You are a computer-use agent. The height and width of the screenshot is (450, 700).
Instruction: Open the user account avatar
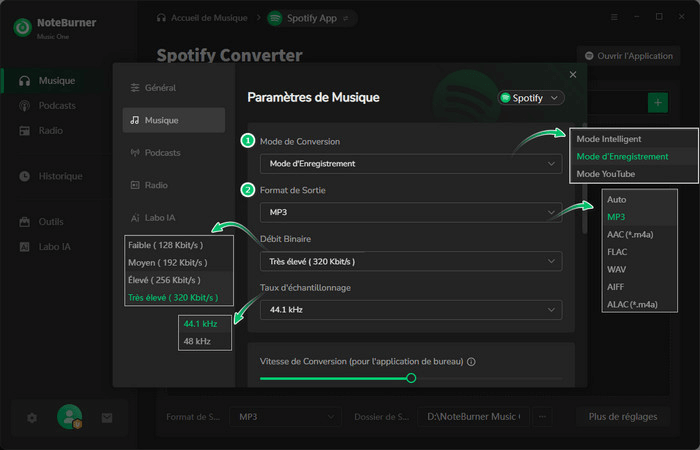click(x=69, y=417)
